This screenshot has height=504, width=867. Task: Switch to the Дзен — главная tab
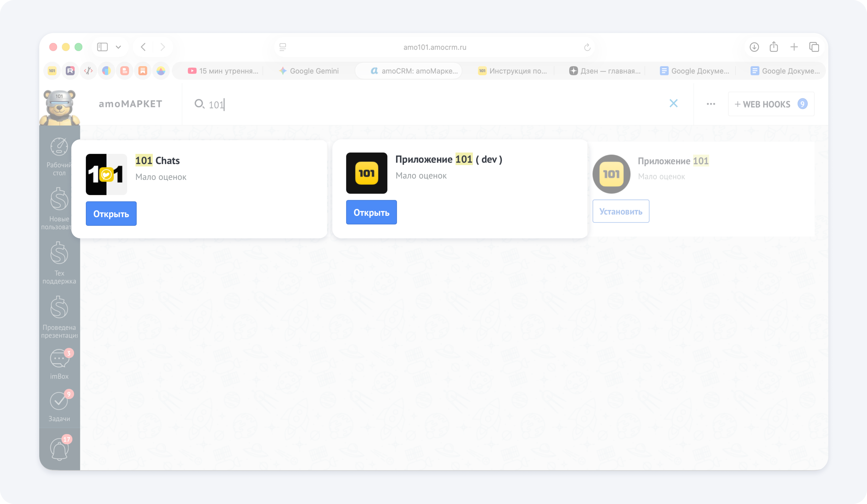[x=605, y=71]
